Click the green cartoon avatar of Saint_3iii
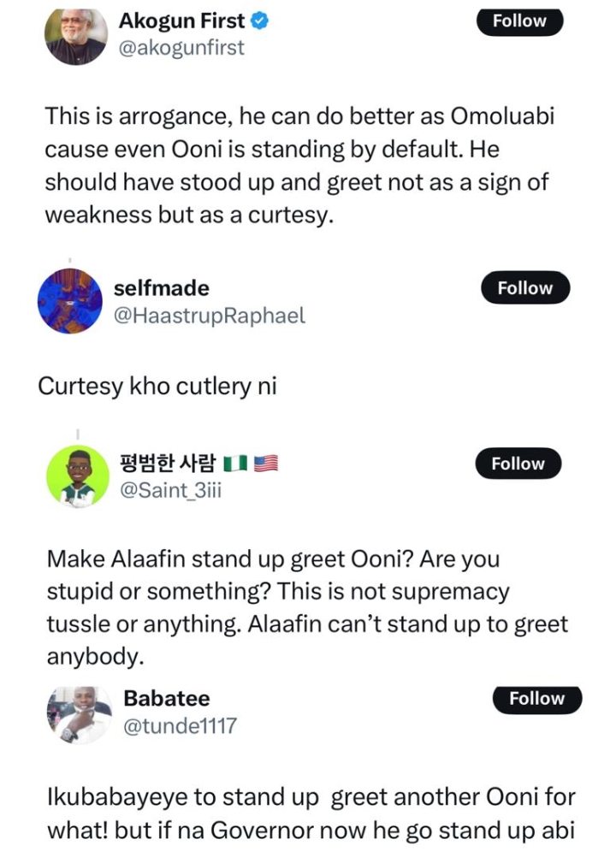Screen dimensions: 616x863 (x=78, y=477)
